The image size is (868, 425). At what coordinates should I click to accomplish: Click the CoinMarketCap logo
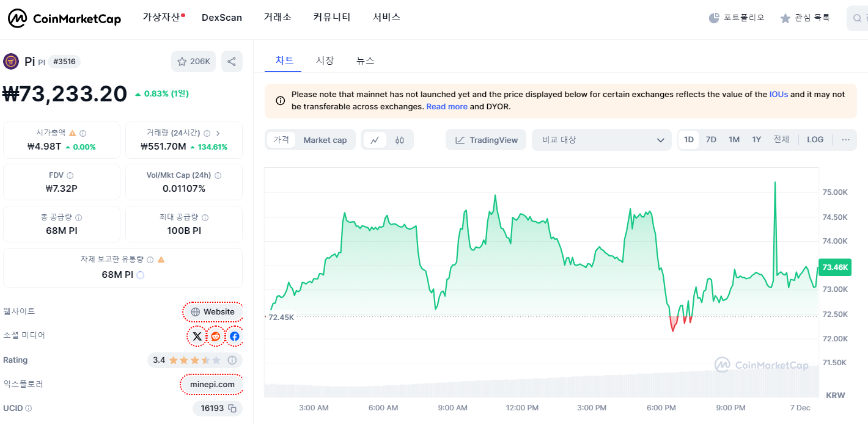pyautogui.click(x=64, y=19)
